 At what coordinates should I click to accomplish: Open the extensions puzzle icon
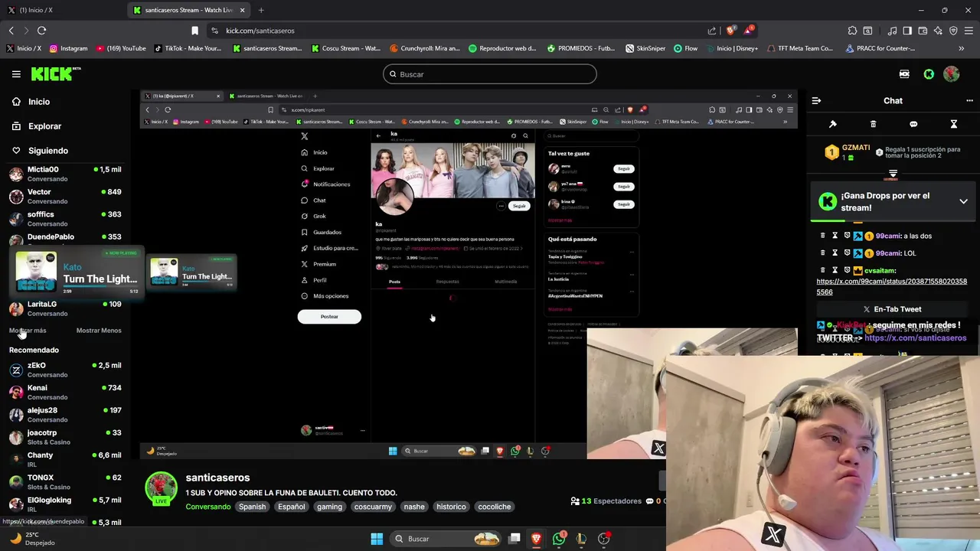[852, 31]
